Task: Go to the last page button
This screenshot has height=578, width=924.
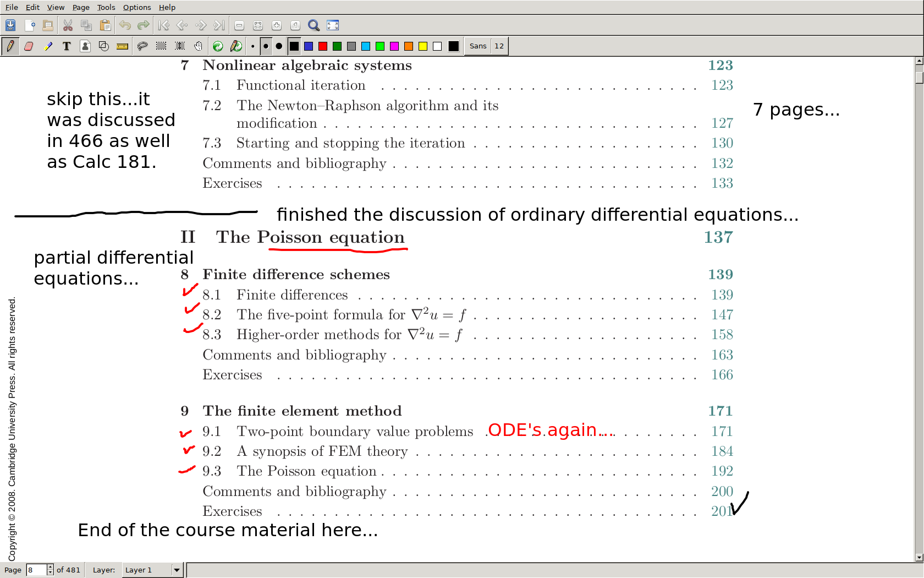Action: [x=219, y=25]
